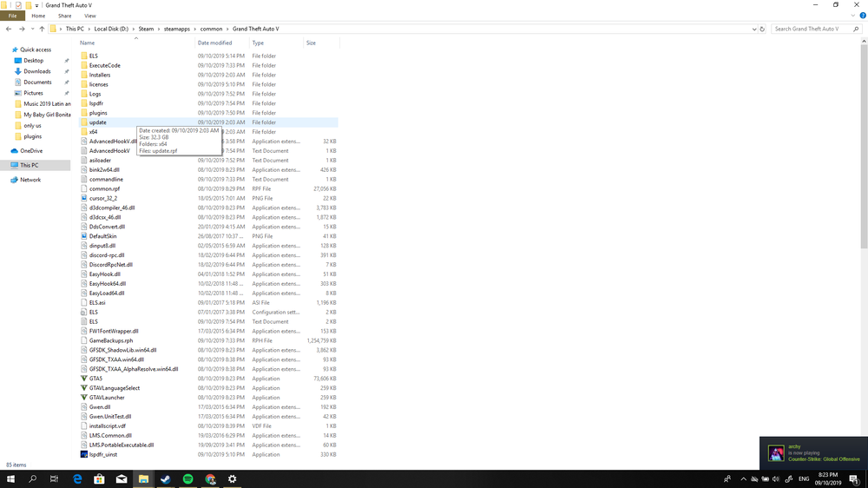
Task: Click ENG language indicator in tray
Action: click(x=804, y=479)
